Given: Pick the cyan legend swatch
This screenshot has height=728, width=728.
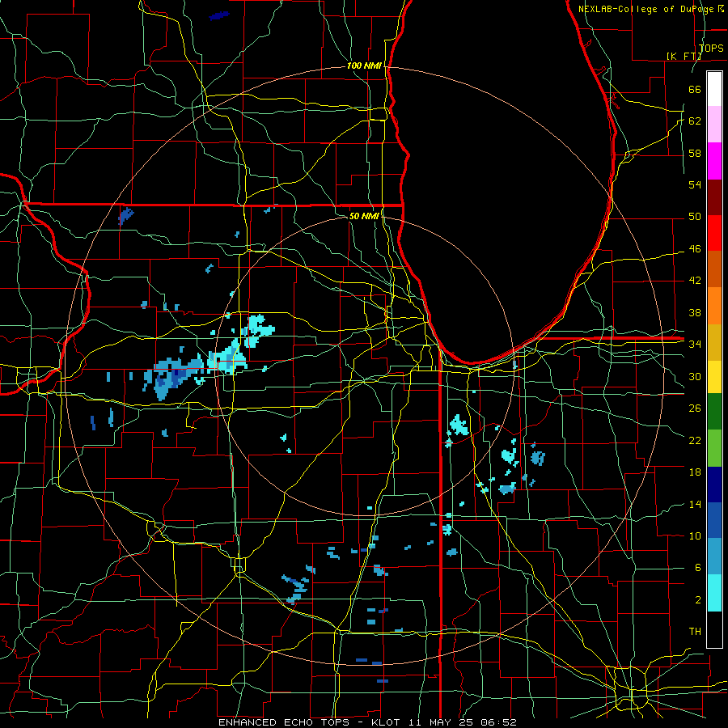Looking at the screenshot, I should (x=714, y=593).
